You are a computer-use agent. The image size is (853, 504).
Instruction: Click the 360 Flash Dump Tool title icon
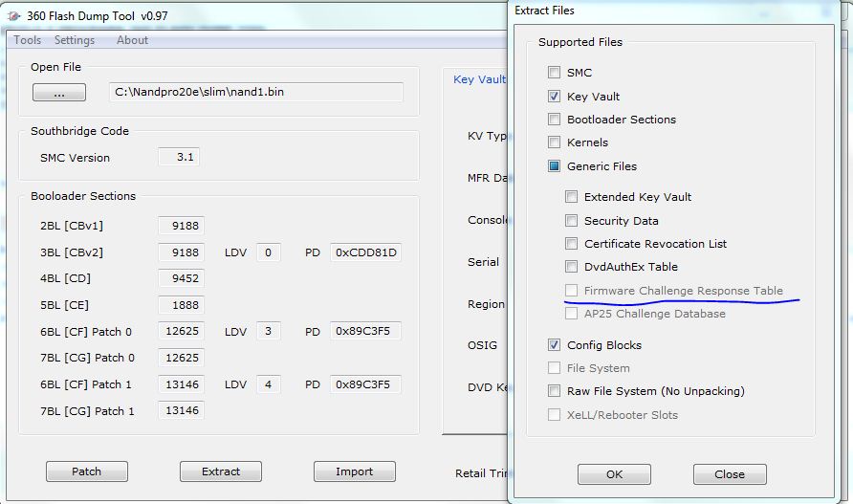coord(14,16)
